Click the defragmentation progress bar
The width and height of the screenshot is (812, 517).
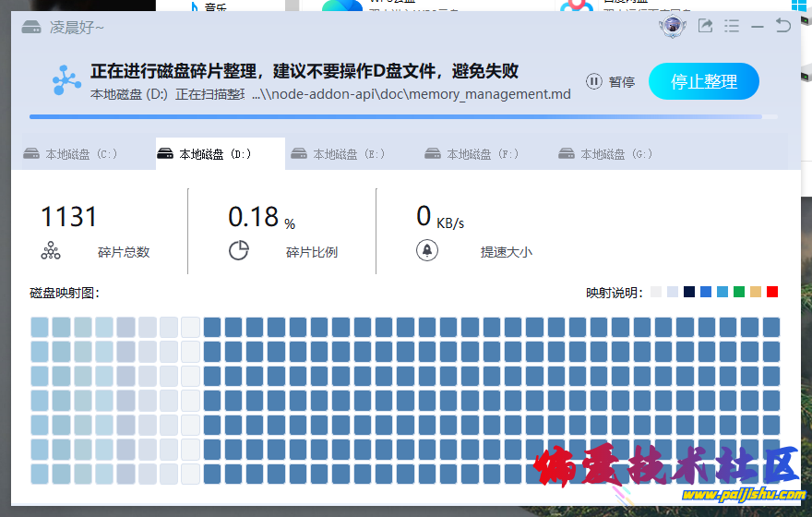tap(397, 117)
